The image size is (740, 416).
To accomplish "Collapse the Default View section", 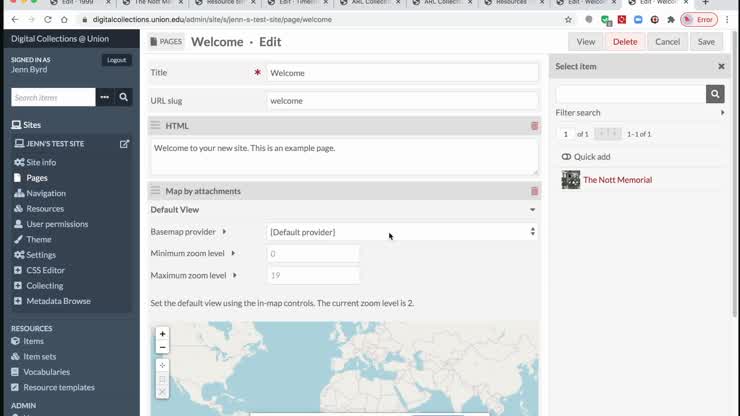I will 532,210.
